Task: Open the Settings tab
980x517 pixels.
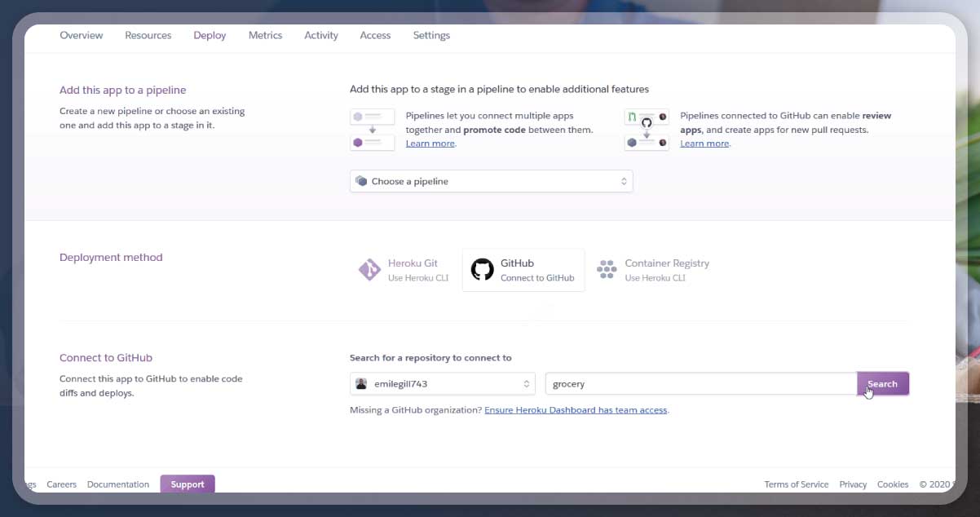Action: point(431,35)
